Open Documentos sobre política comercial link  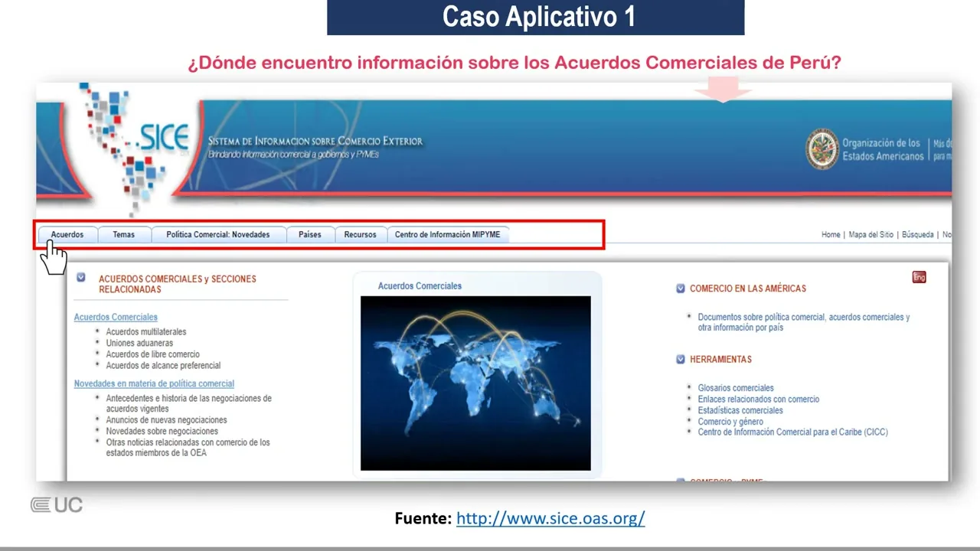(804, 322)
